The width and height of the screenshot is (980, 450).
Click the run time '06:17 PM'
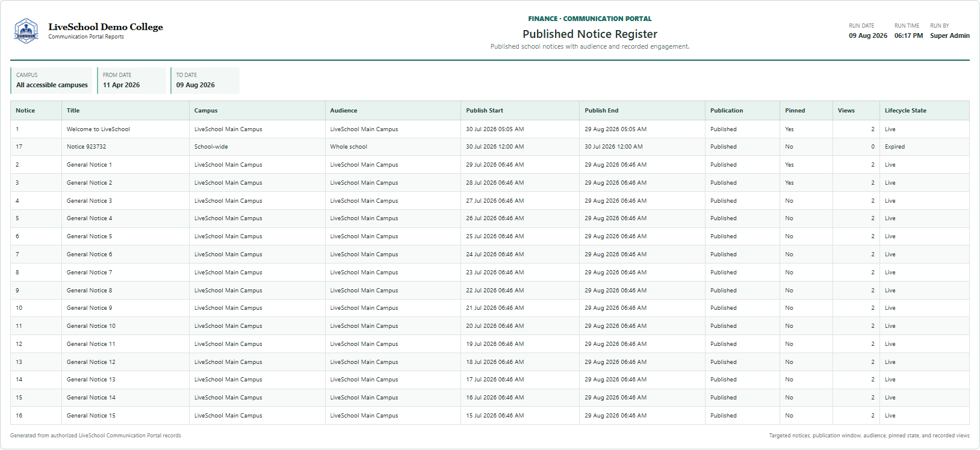(908, 35)
